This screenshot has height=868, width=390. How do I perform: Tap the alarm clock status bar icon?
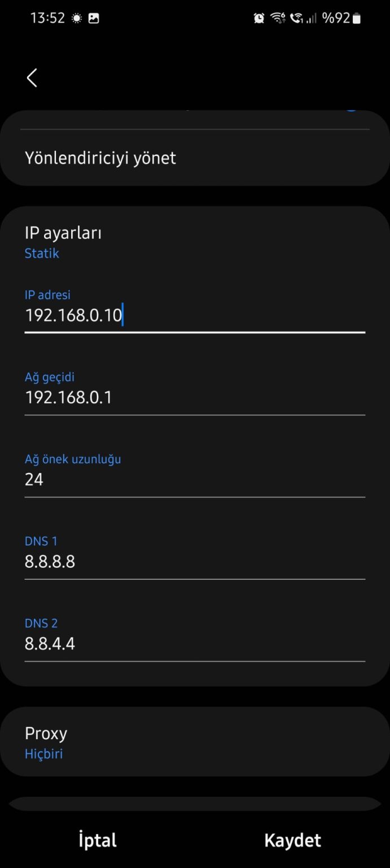pos(259,18)
